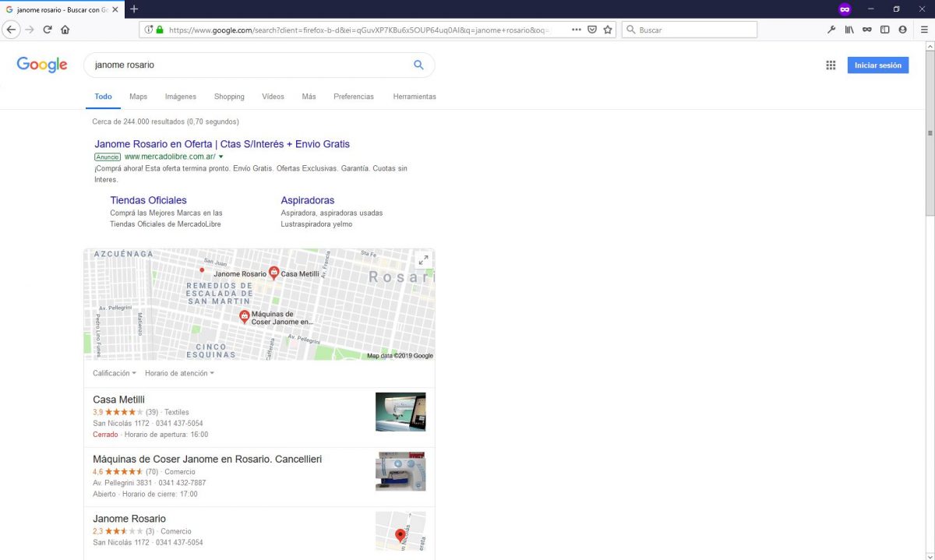Click the Firefox home icon
This screenshot has width=935, height=560.
tap(67, 29)
